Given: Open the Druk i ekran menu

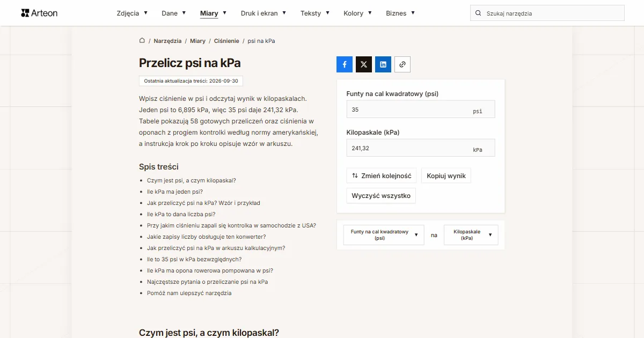Looking at the screenshot, I should 264,13.
